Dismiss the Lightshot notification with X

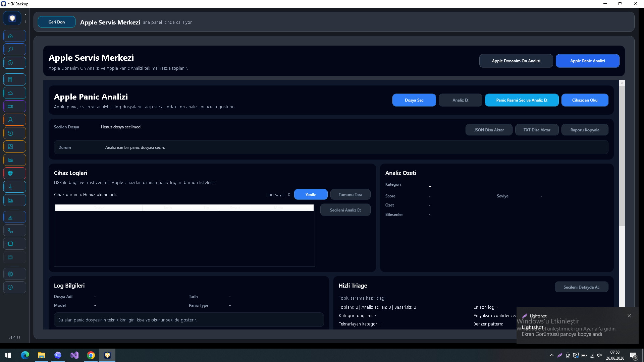(629, 316)
